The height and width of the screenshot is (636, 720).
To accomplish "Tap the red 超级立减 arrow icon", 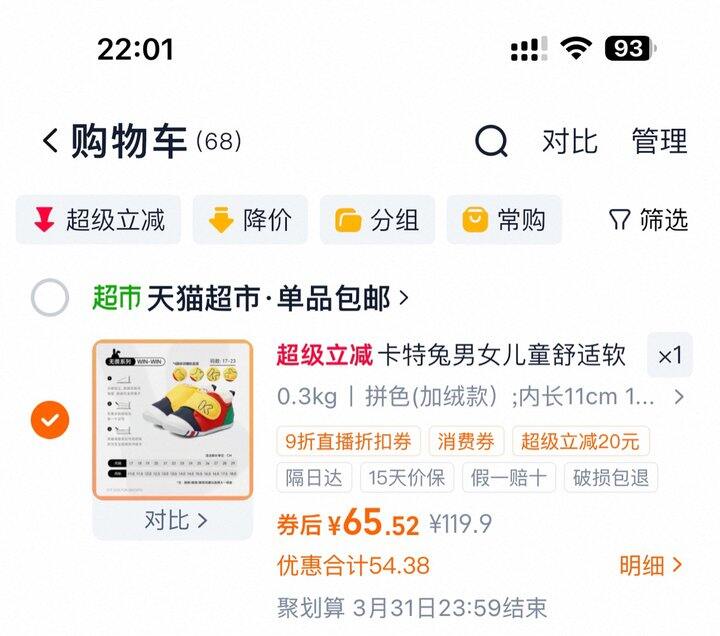I will [x=44, y=220].
